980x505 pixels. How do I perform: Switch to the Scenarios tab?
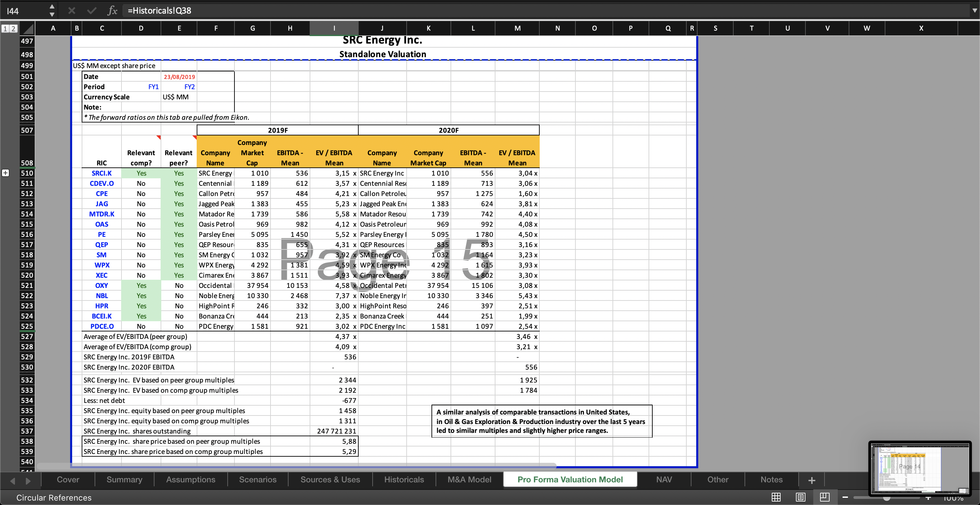258,479
